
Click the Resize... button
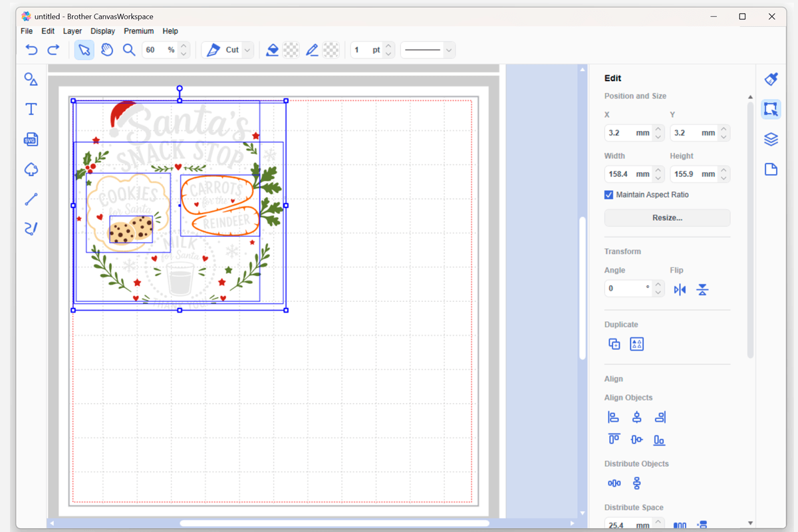tap(667, 217)
